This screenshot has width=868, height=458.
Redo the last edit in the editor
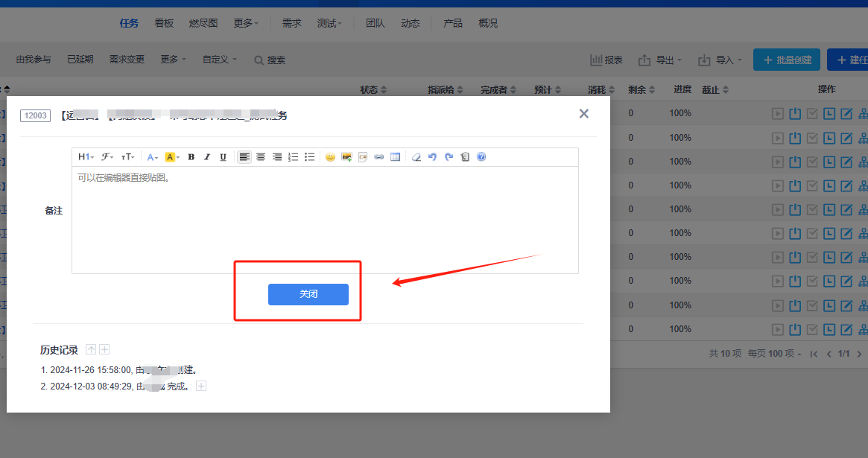[449, 157]
